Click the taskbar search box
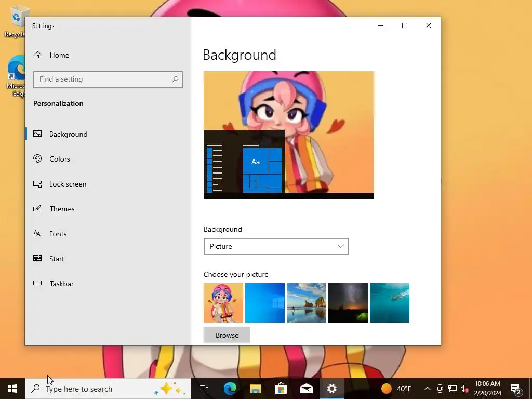This screenshot has height=399, width=532. (108, 389)
